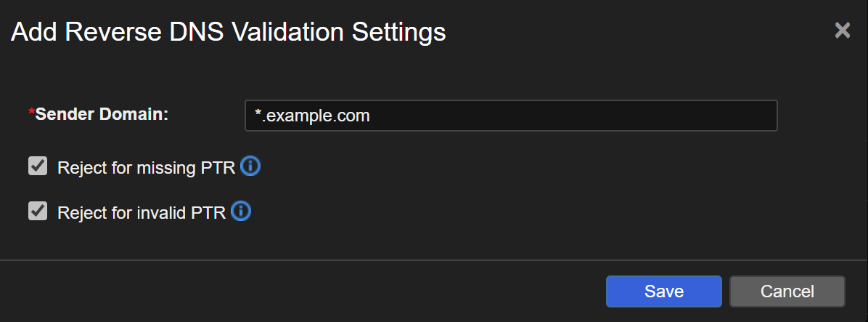Cancel adding the validation settings
Viewport: 868px width, 322px height.
pos(787,291)
